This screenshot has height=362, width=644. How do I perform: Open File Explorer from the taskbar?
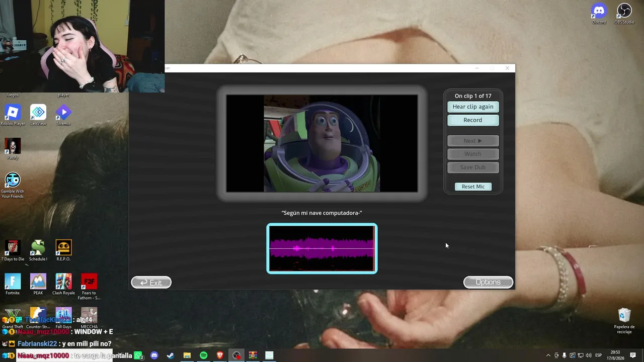[x=187, y=355]
